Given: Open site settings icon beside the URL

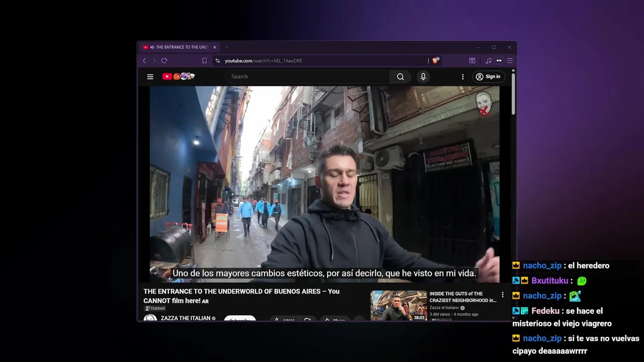Looking at the screenshot, I should 217,61.
